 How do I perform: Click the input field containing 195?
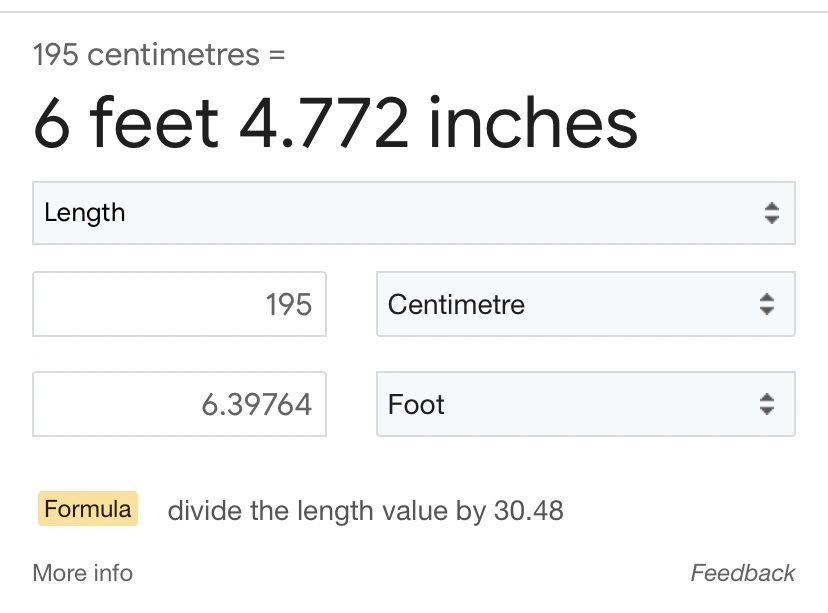pyautogui.click(x=180, y=304)
